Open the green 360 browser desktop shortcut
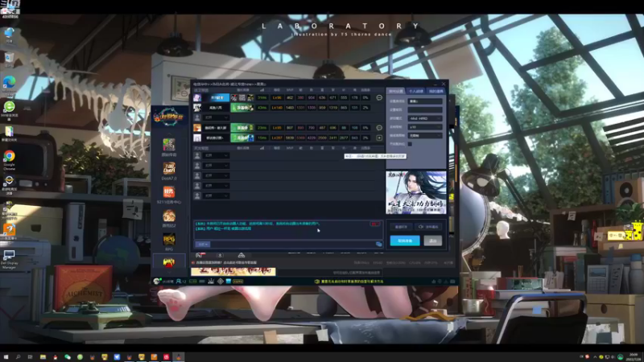This screenshot has width=644, height=362. 9,110
